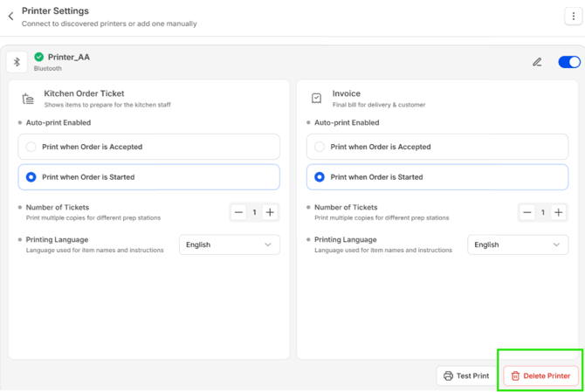Click the Bluetooth icon next to Printer_AA

pos(17,62)
